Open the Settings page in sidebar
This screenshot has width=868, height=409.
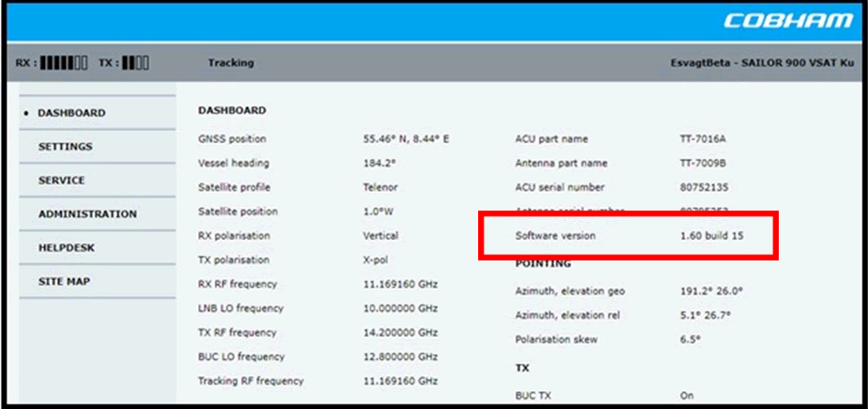(x=65, y=147)
